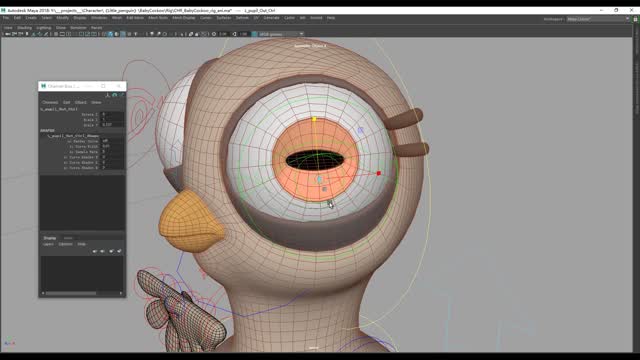This screenshot has width=640, height=360.
Task: Click the create empty layer icon
Action: 111,251
